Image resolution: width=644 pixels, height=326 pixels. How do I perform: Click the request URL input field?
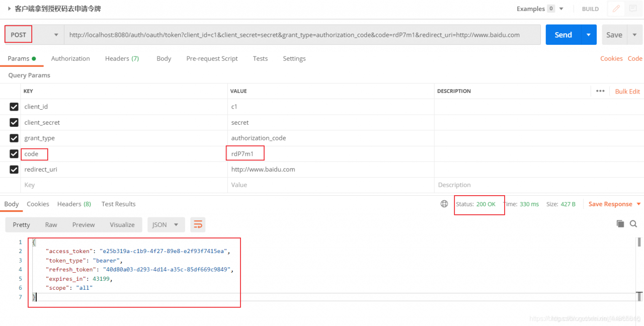click(302, 35)
